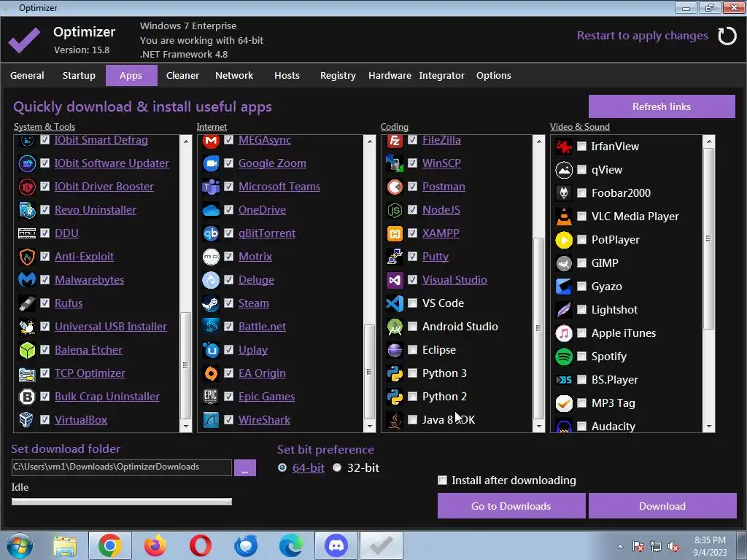Click the taskbar clock showing 8:35 PM

click(710, 545)
